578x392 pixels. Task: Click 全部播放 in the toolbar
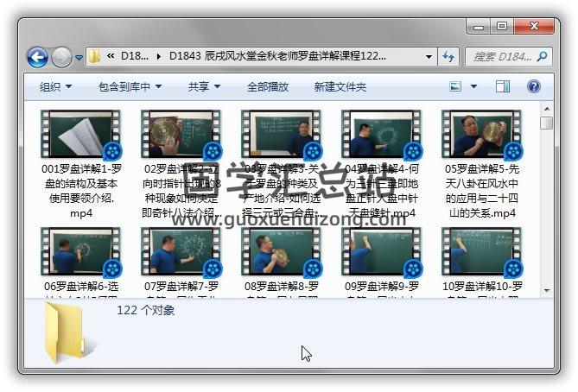click(268, 87)
